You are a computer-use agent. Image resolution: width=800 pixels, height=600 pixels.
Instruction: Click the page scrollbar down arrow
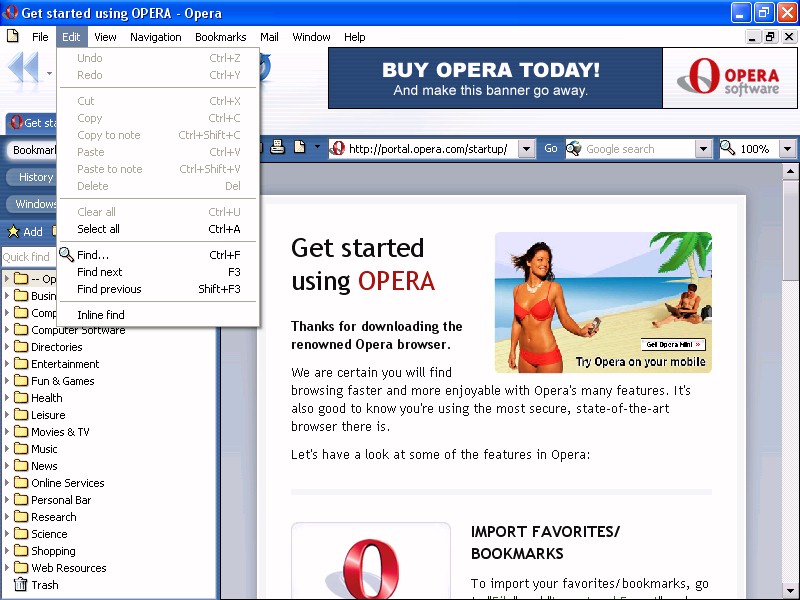[790, 591]
